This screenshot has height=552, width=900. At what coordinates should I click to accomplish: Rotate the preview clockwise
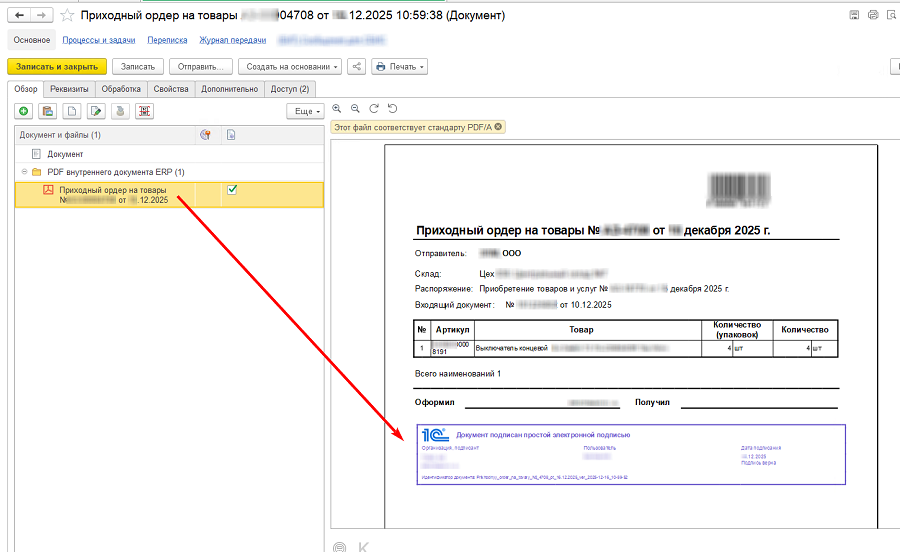pos(374,108)
